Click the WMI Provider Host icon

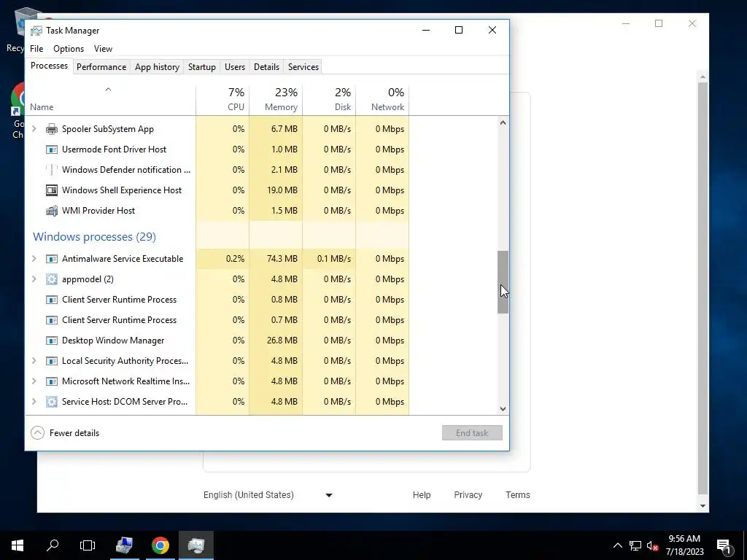click(x=52, y=211)
